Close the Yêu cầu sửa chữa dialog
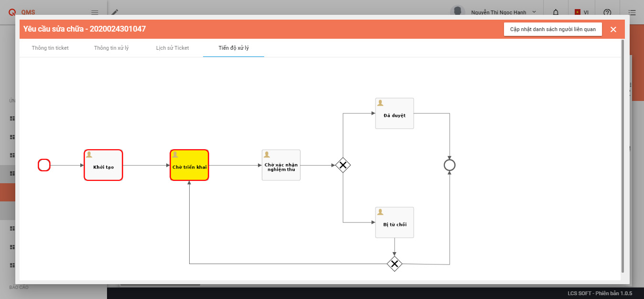Image resolution: width=644 pixels, height=299 pixels. [x=613, y=29]
